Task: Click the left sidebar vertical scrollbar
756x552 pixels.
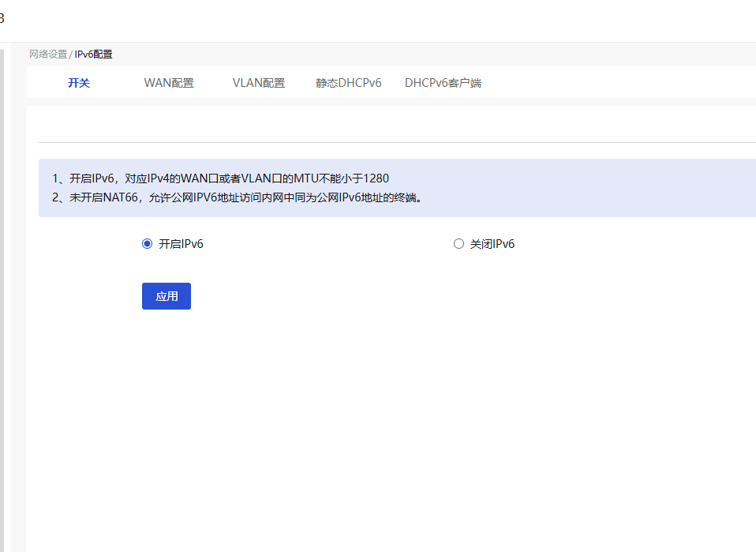Action: (2, 300)
